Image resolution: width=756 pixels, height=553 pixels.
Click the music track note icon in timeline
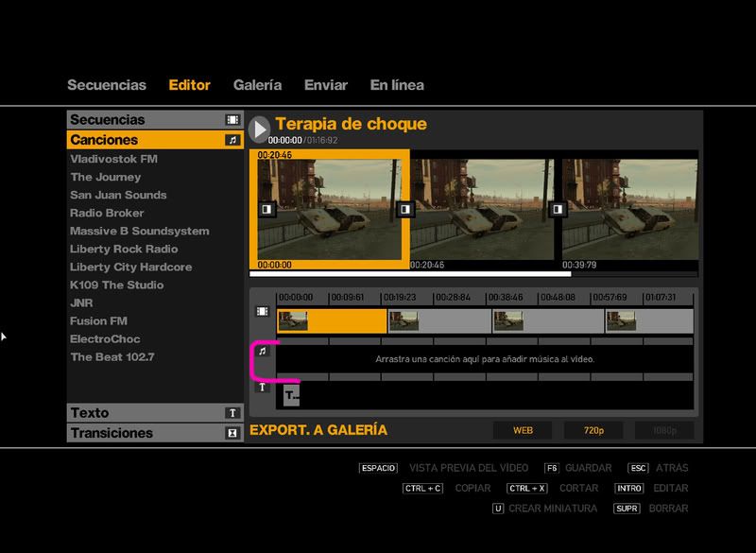(263, 351)
